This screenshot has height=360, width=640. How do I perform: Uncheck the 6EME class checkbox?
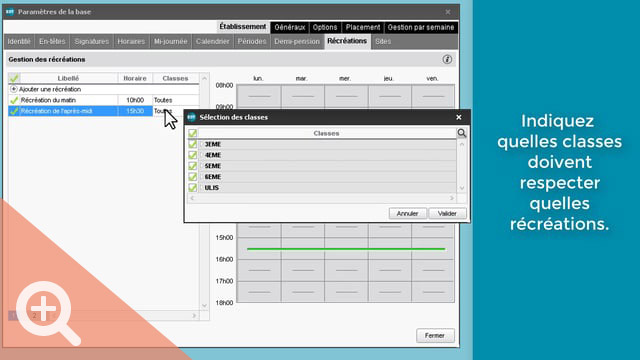point(193,177)
